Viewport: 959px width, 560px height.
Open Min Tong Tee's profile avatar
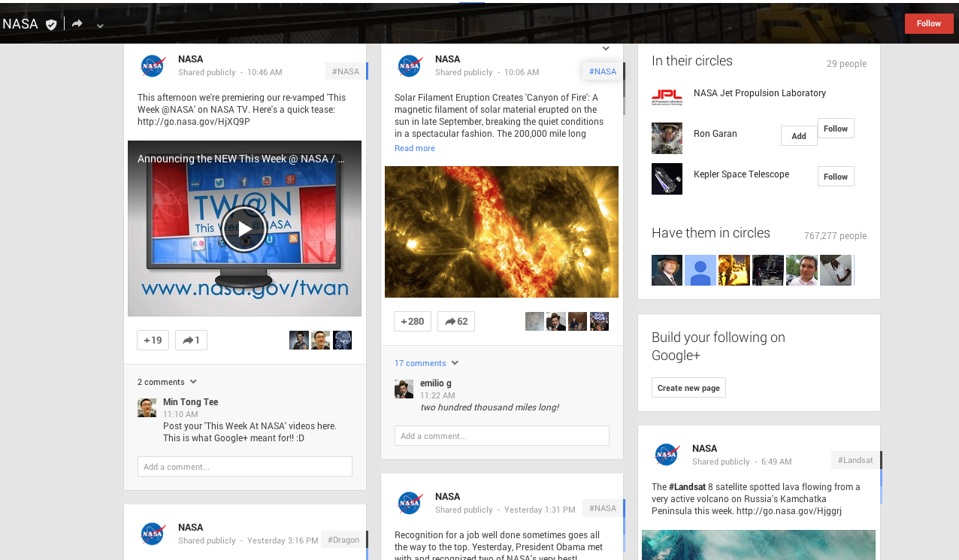[x=147, y=408]
